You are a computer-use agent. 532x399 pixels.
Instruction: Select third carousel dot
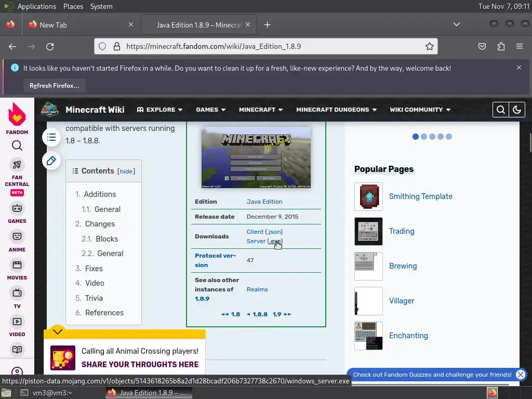pos(432,137)
